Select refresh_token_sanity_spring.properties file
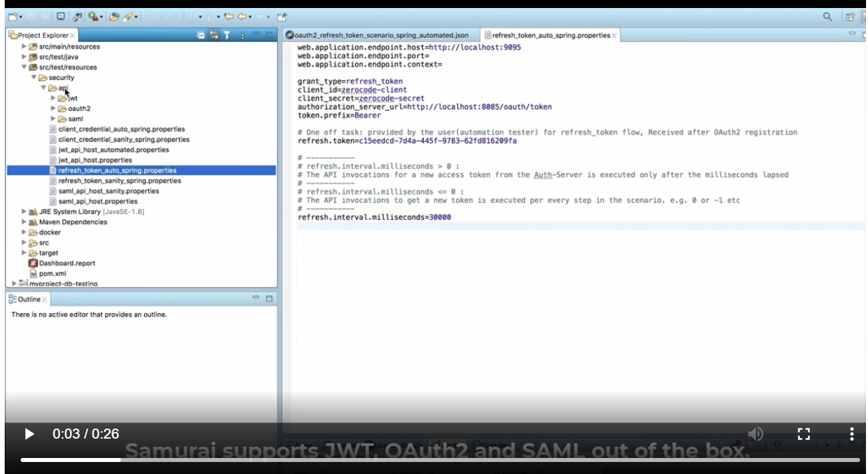The width and height of the screenshot is (868, 474). 115,181
